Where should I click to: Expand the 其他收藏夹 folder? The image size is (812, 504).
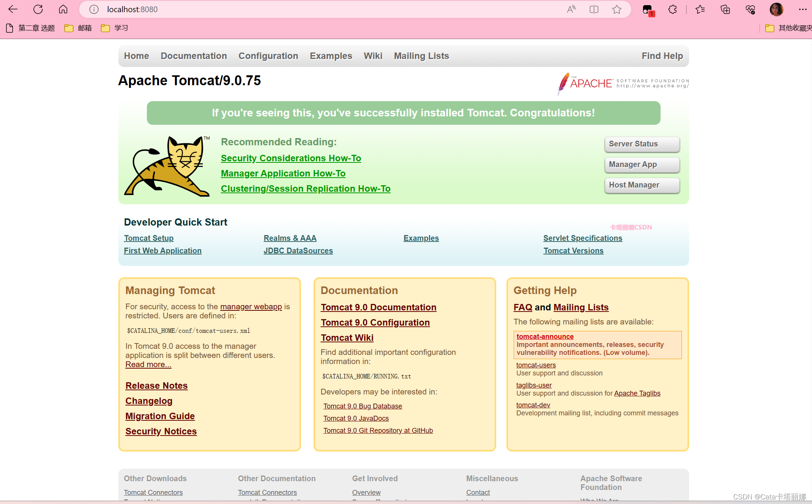pos(788,28)
